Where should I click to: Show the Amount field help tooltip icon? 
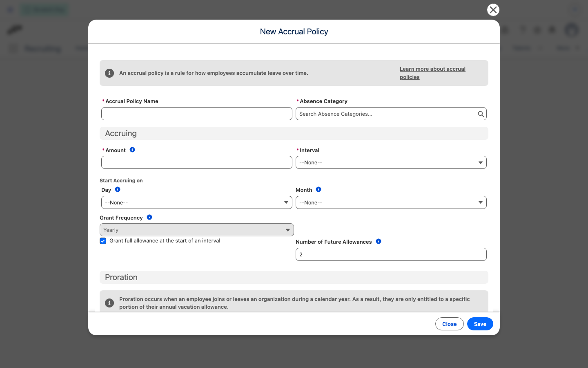click(x=132, y=150)
